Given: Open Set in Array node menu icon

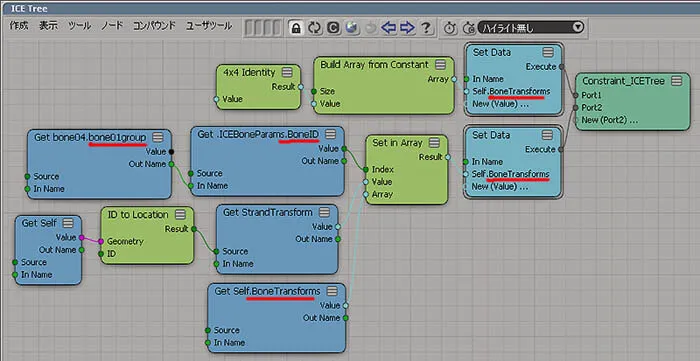Looking at the screenshot, I should tap(434, 143).
